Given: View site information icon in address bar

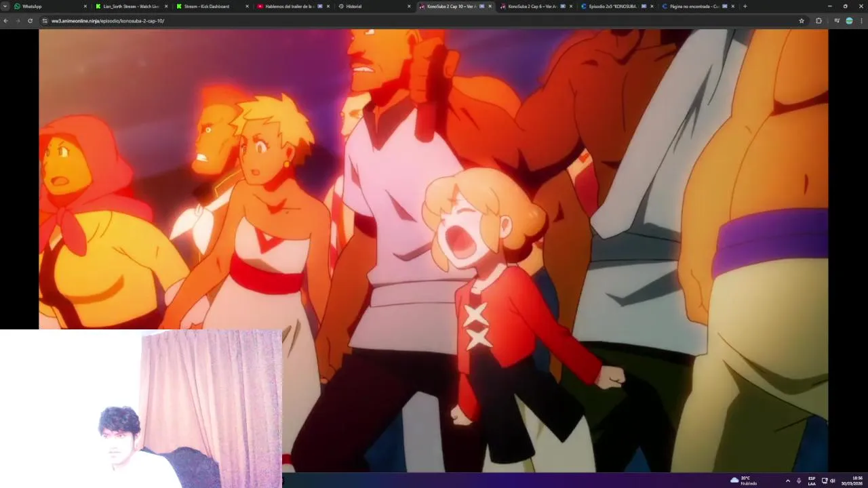Looking at the screenshot, I should coord(45,21).
